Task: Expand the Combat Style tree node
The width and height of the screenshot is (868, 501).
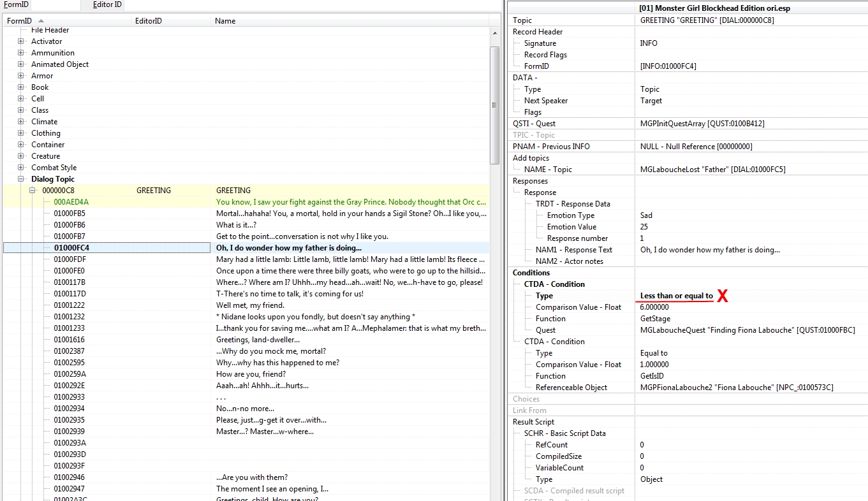Action: 21,168
